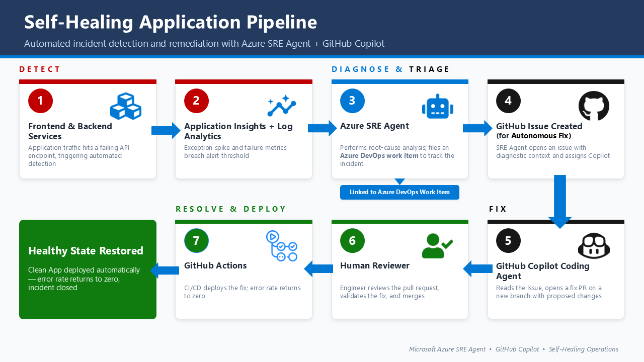Screen dimensions: 644x362
Task: Click 'Engineer reviews the pull request' description
Action: (389, 292)
